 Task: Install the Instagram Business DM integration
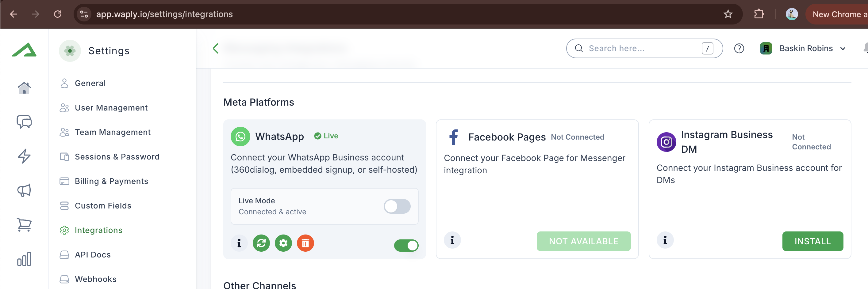tap(812, 241)
